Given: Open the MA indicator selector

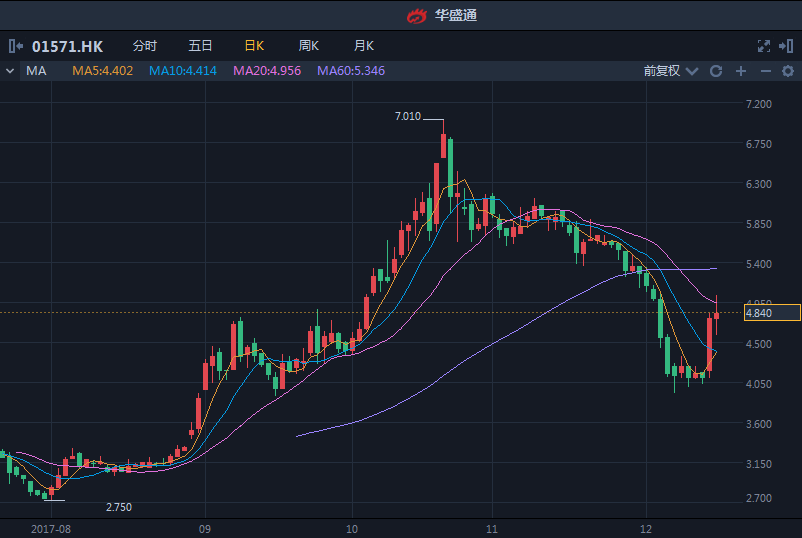Looking at the screenshot, I should (37, 71).
